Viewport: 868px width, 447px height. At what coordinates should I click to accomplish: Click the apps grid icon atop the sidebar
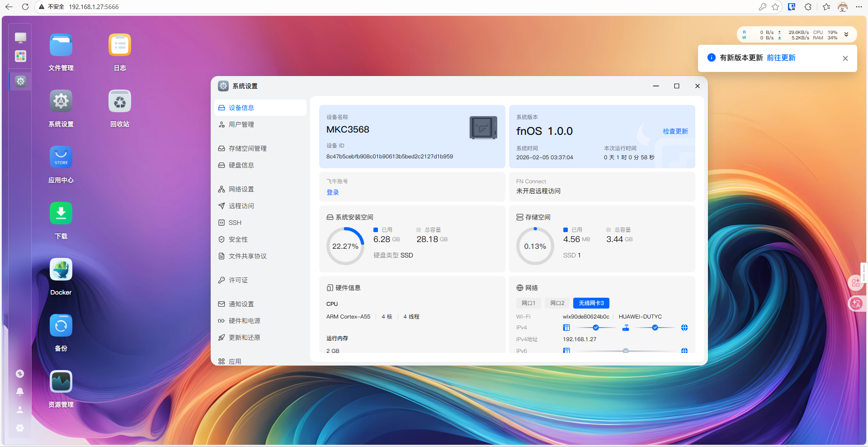pos(20,56)
